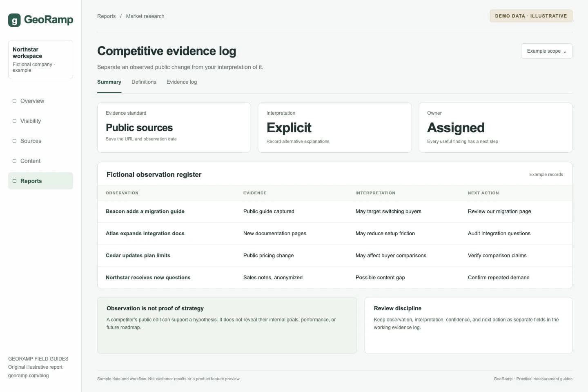Click the 'Public guide captured' cell
Image resolution: width=588 pixels, height=392 pixels.
pyautogui.click(x=269, y=212)
